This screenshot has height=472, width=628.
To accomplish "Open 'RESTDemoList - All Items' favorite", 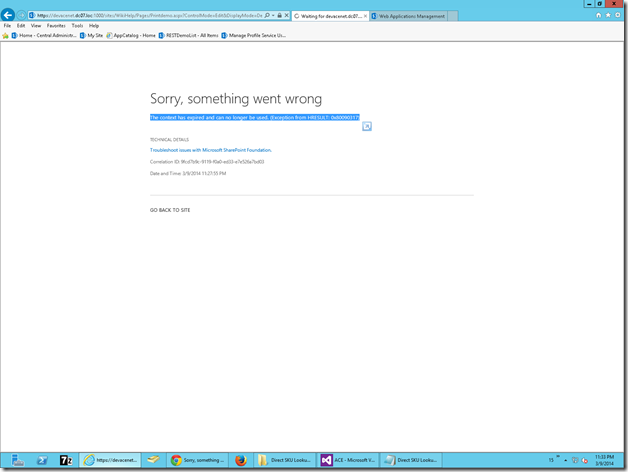I will [188, 36].
